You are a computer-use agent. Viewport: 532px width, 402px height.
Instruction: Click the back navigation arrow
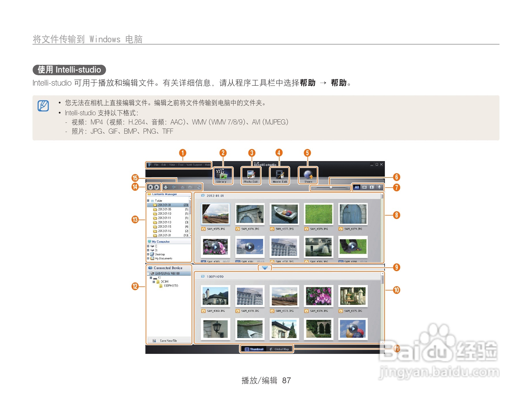pyautogui.click(x=150, y=187)
